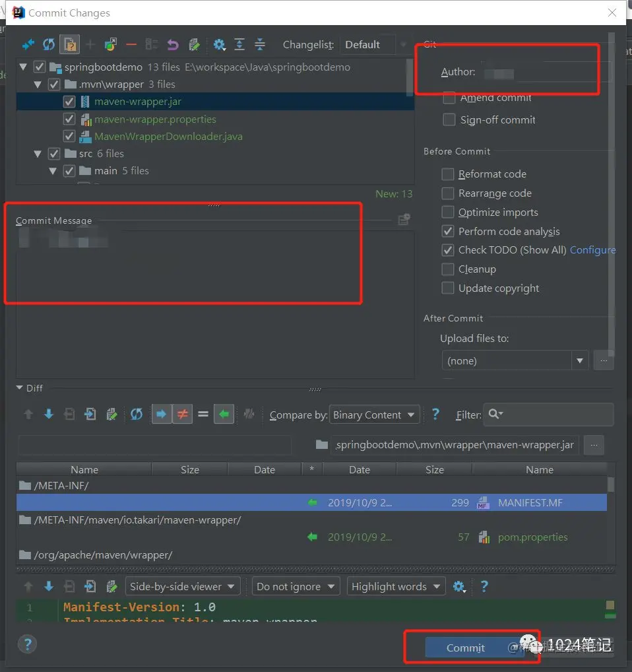Click browse button next to maven-wrapper.jar path
This screenshot has height=672, width=632.
point(594,445)
